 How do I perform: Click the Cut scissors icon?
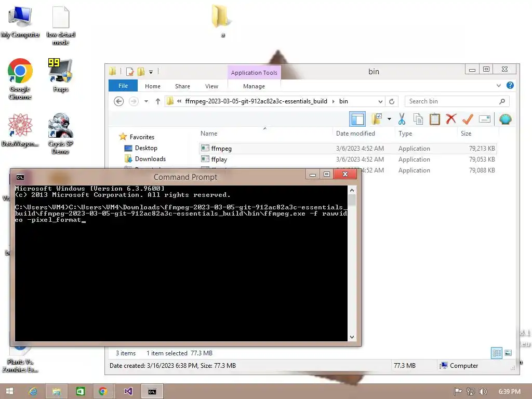tap(402, 119)
